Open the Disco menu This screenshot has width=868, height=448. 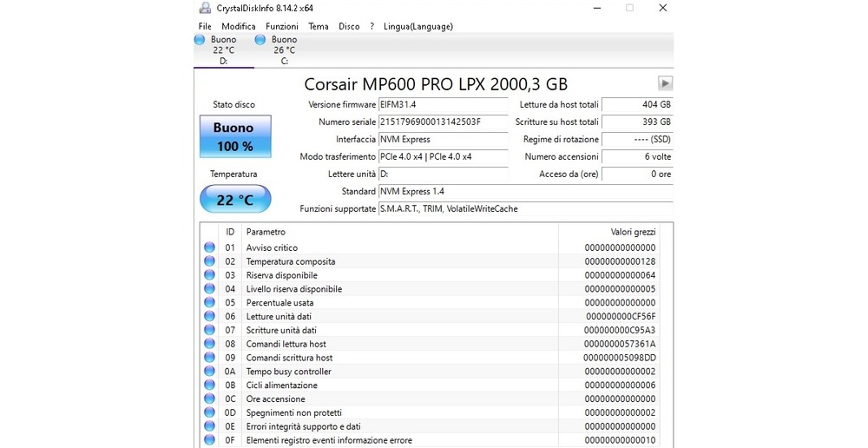[x=349, y=26]
